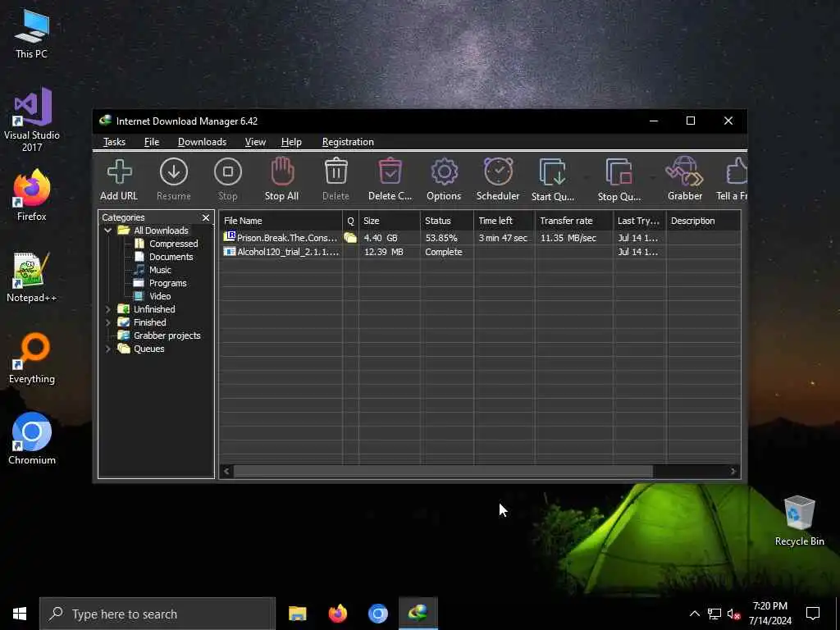Image resolution: width=840 pixels, height=630 pixels.
Task: Sort by the Time left column header
Action: (x=504, y=221)
